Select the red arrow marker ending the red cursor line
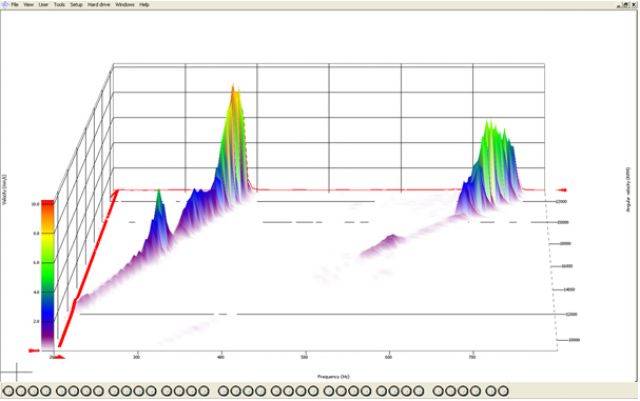 coord(563,189)
